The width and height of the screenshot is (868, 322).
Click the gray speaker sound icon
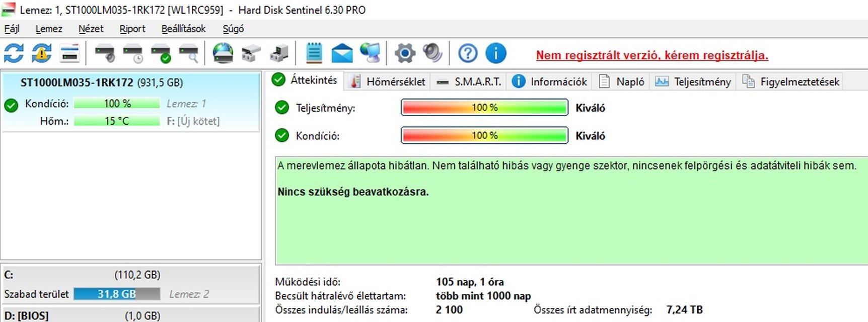pyautogui.click(x=432, y=53)
